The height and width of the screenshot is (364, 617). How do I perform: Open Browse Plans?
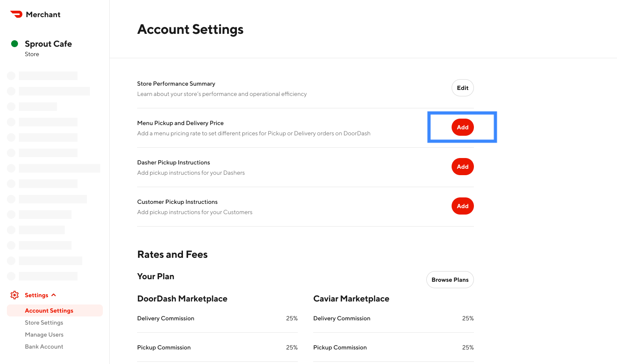click(x=450, y=280)
